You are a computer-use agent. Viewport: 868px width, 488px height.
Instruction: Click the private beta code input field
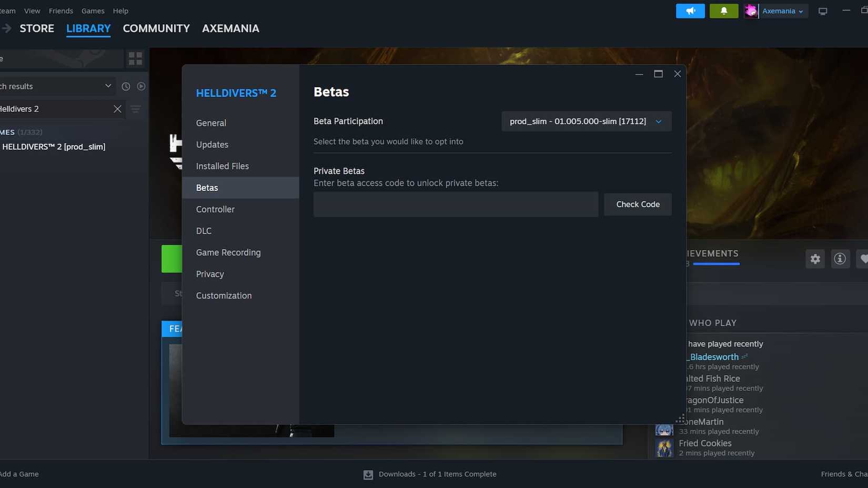[455, 204]
